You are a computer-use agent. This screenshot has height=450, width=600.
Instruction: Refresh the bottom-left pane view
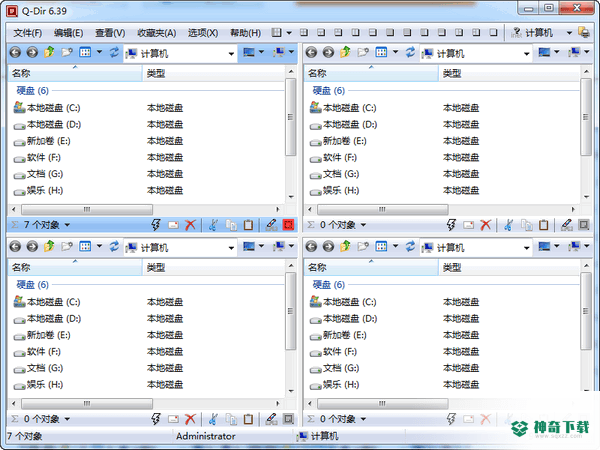114,246
